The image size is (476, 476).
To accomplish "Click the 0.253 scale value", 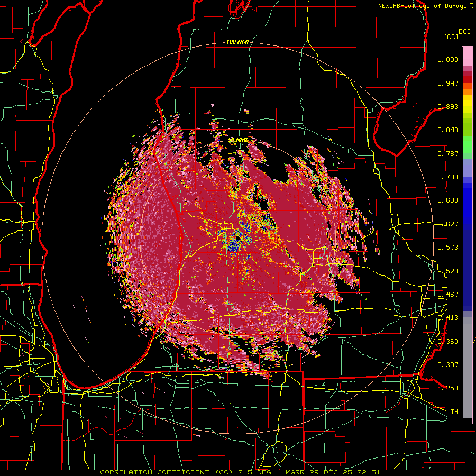I will coord(448,388).
